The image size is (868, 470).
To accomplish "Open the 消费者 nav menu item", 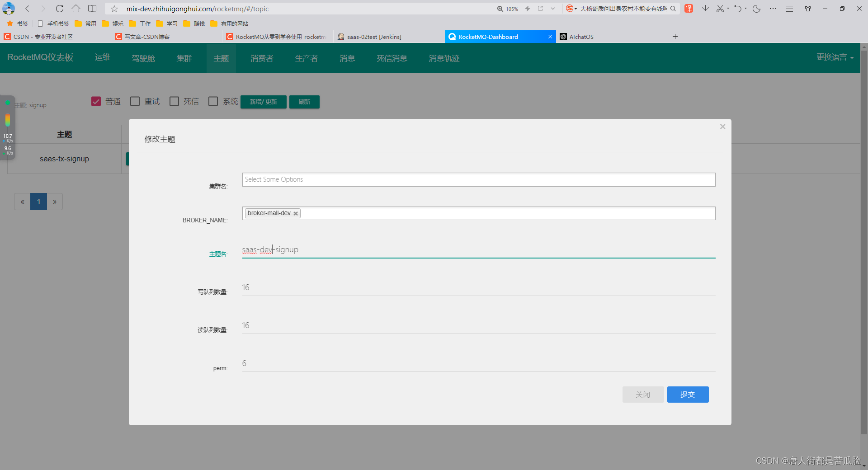I will pos(262,58).
